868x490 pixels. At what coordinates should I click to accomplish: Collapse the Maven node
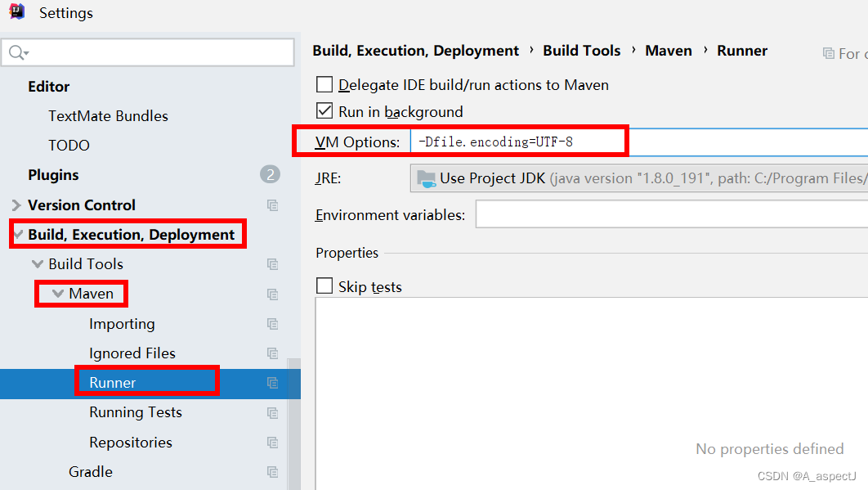tap(57, 293)
